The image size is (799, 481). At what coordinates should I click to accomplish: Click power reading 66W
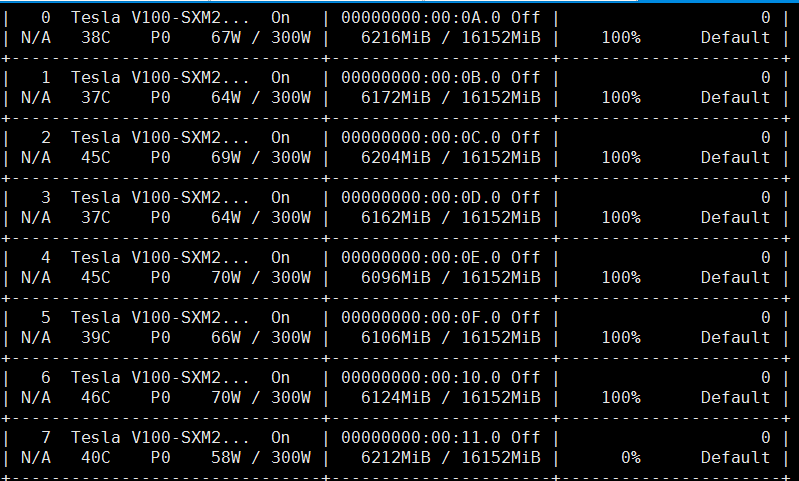(x=226, y=338)
